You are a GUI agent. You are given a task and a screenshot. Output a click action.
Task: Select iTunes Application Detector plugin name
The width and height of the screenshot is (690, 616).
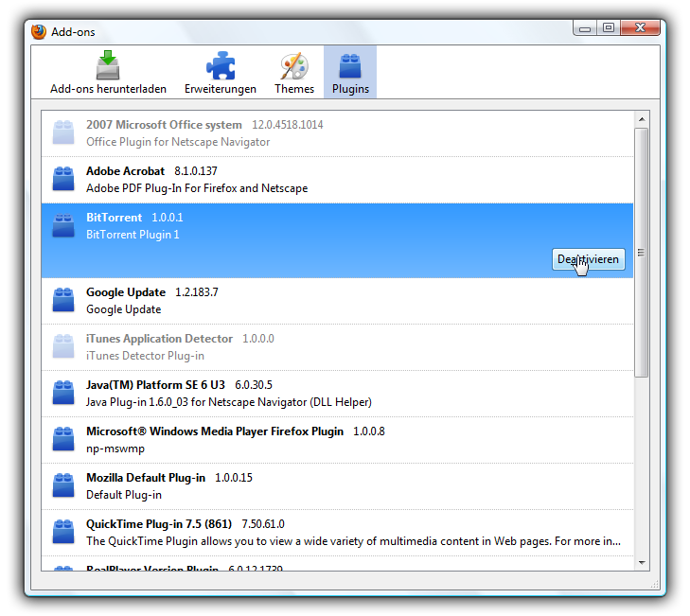pyautogui.click(x=159, y=339)
